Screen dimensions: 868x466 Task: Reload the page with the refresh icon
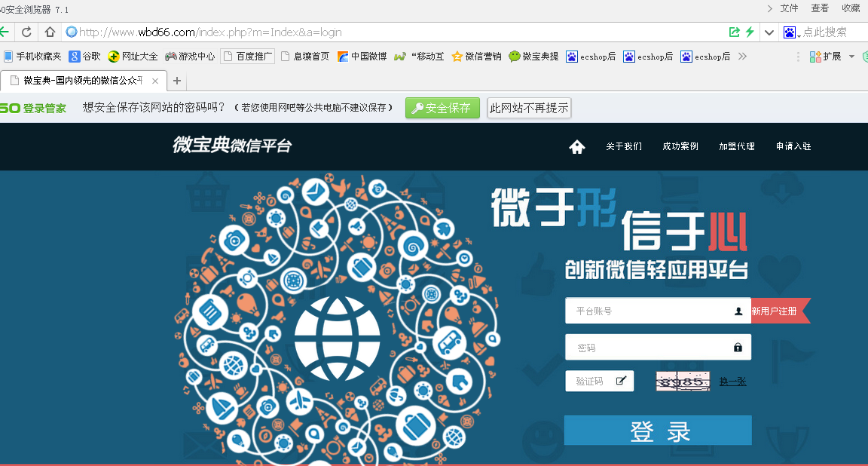point(26,32)
